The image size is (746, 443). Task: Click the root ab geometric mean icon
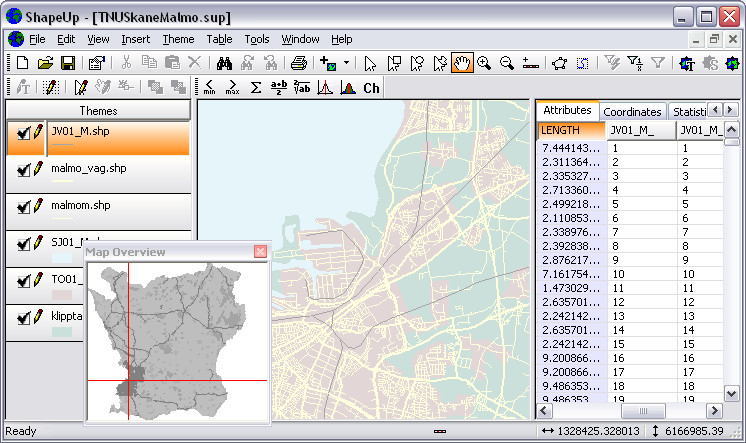[302, 87]
